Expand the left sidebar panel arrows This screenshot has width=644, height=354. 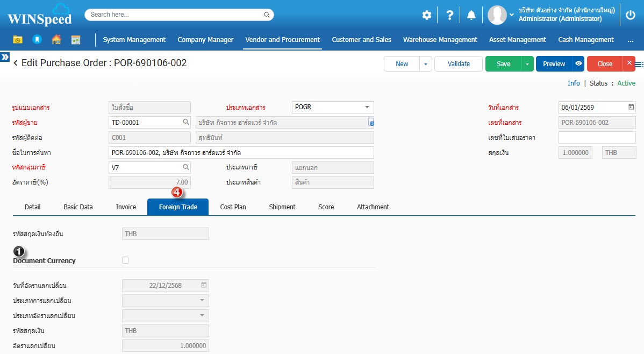coord(5,56)
